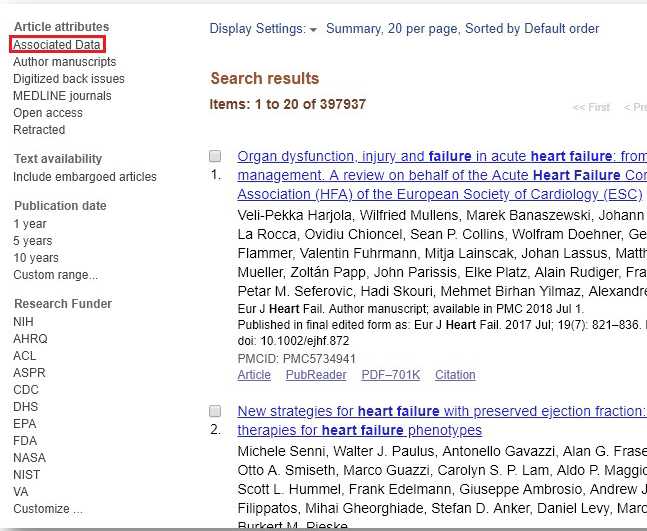Open New strategies for heart failure article
The height and width of the screenshot is (531, 647).
pos(442,421)
